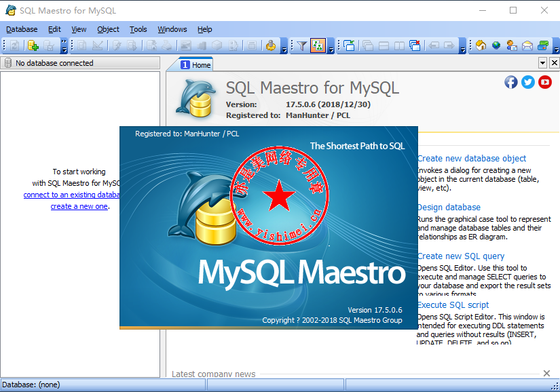Image resolution: width=560 pixels, height=392 pixels.
Task: Expand overflow arrow after the tree toggle button
Action: tap(331, 45)
